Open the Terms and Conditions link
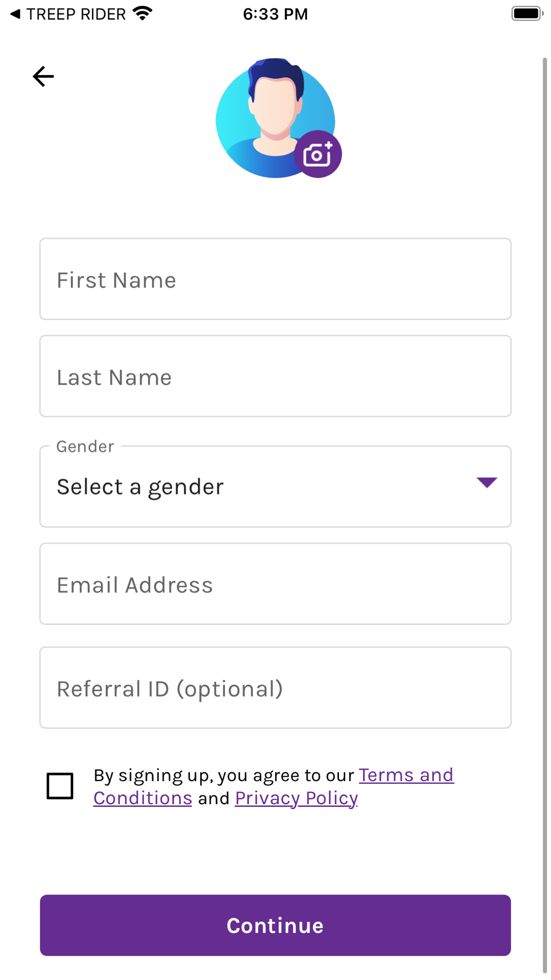The image size is (551, 980). click(x=406, y=776)
